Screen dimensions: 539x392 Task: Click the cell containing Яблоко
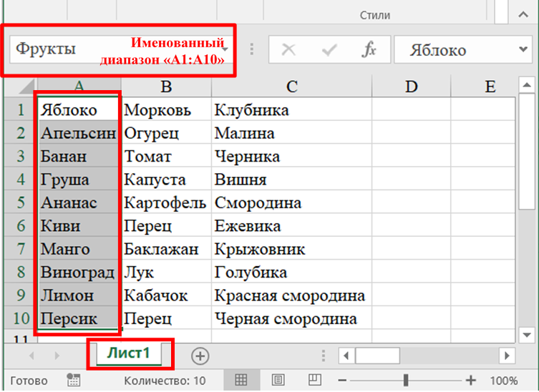point(78,109)
